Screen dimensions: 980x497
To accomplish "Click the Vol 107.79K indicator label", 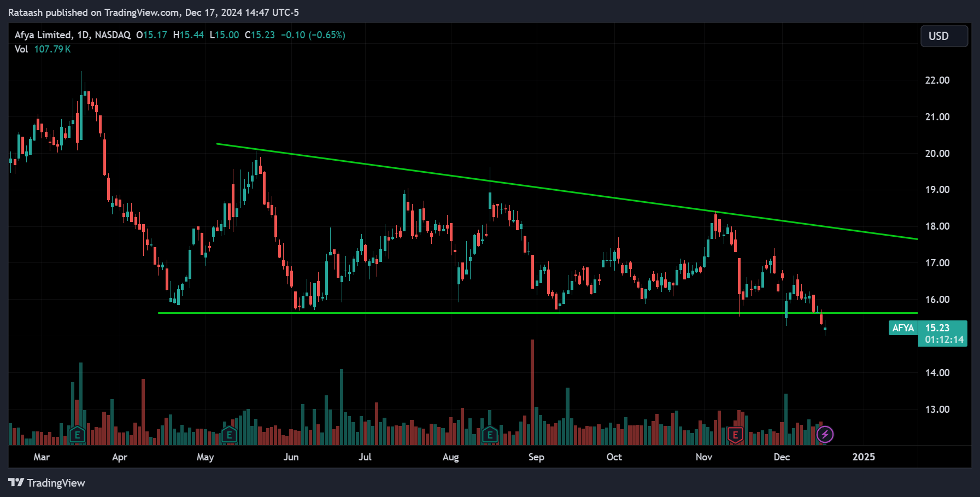I will (x=43, y=49).
